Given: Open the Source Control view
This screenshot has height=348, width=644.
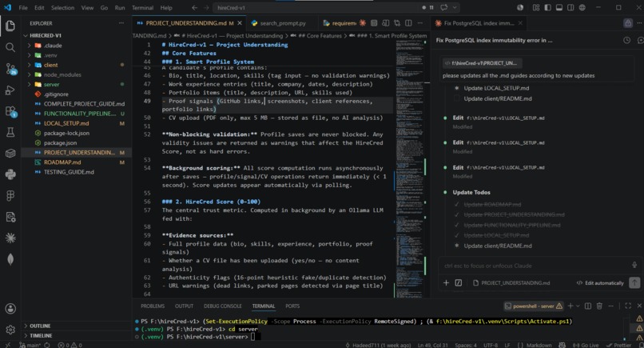Looking at the screenshot, I should [10, 69].
